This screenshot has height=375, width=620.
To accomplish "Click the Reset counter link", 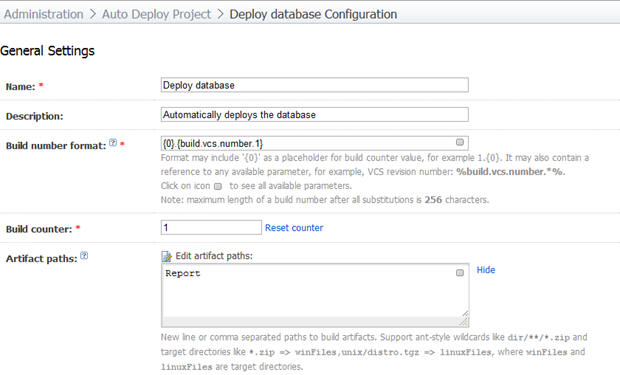I will (x=294, y=228).
